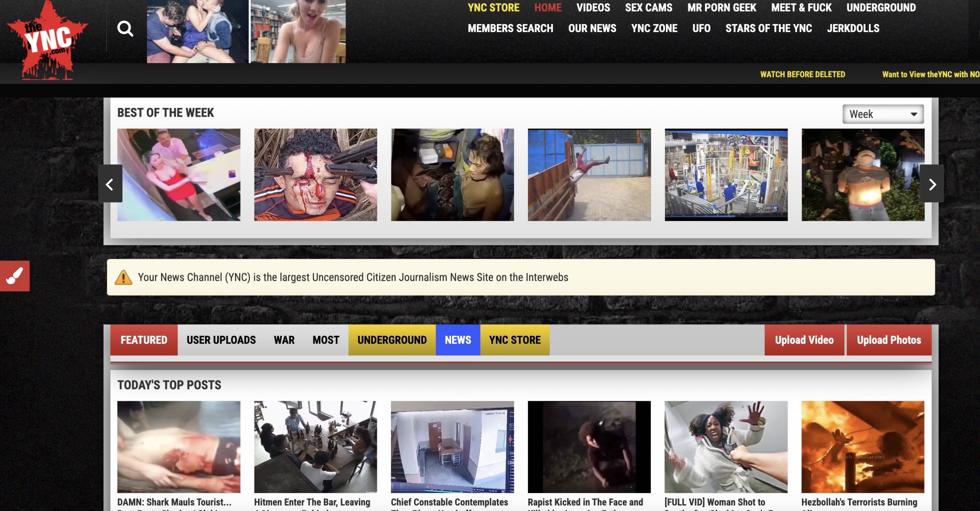Viewport: 980px width, 511px height.
Task: Select the NEWS tab
Action: (457, 340)
